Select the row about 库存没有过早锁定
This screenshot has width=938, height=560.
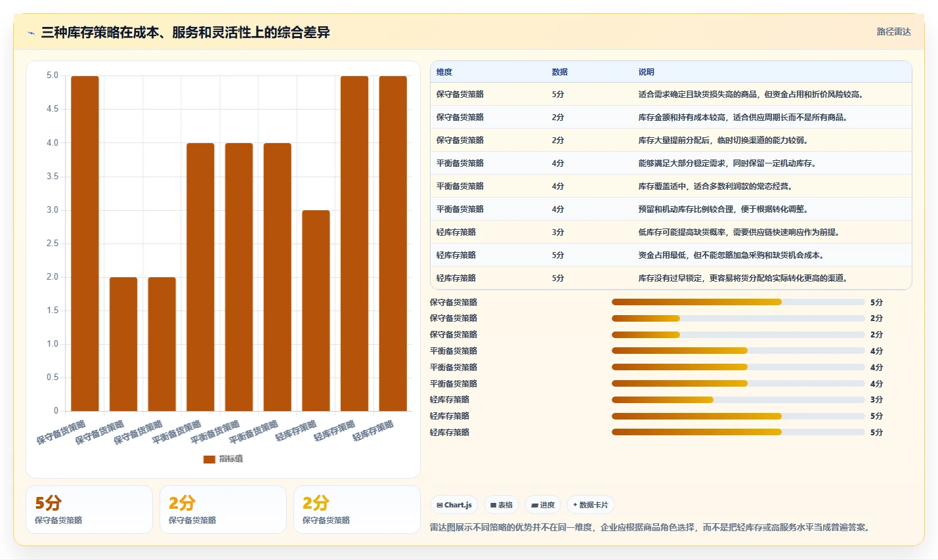671,278
